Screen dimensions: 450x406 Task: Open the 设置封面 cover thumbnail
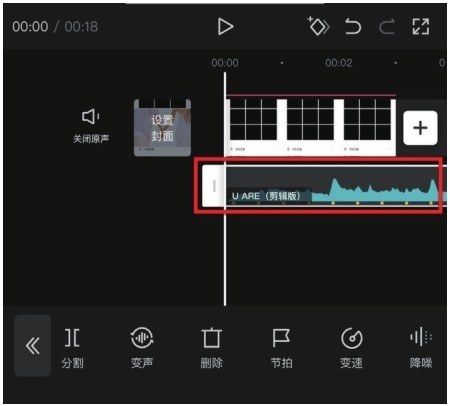click(162, 128)
